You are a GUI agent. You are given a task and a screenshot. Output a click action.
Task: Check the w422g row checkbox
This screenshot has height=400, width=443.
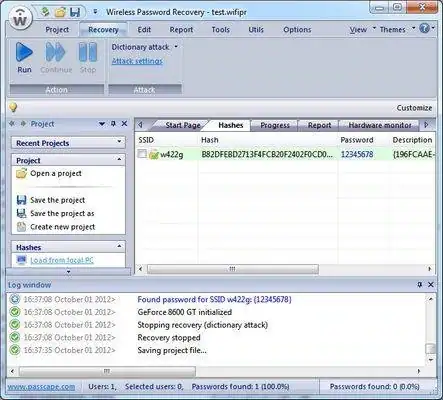point(142,154)
